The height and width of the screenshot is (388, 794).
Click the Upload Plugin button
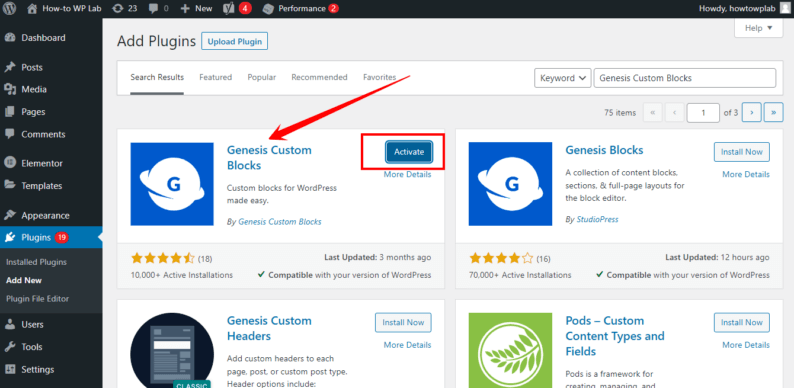[x=234, y=42]
